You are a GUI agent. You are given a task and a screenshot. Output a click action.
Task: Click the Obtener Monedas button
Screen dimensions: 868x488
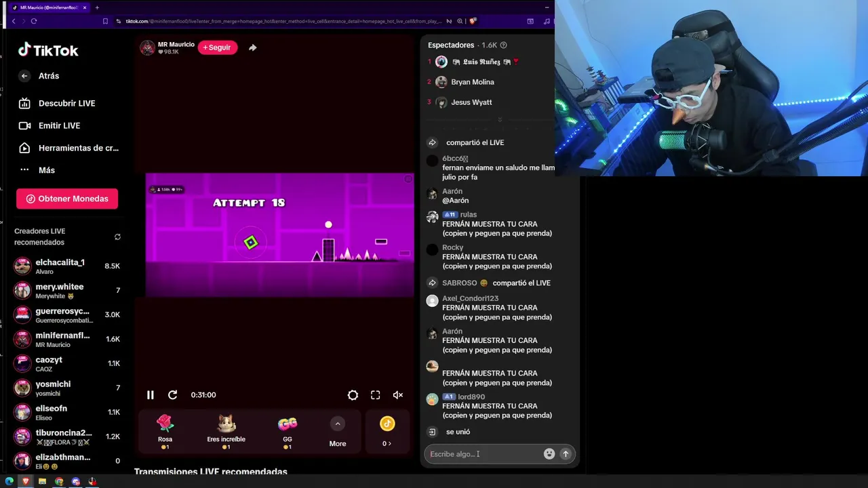click(67, 199)
